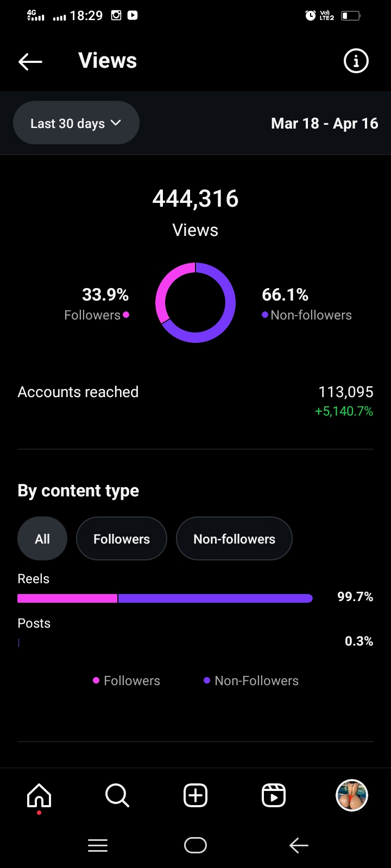Select the Non-followers filter chip
Screen dimensions: 391x868
coord(234,539)
